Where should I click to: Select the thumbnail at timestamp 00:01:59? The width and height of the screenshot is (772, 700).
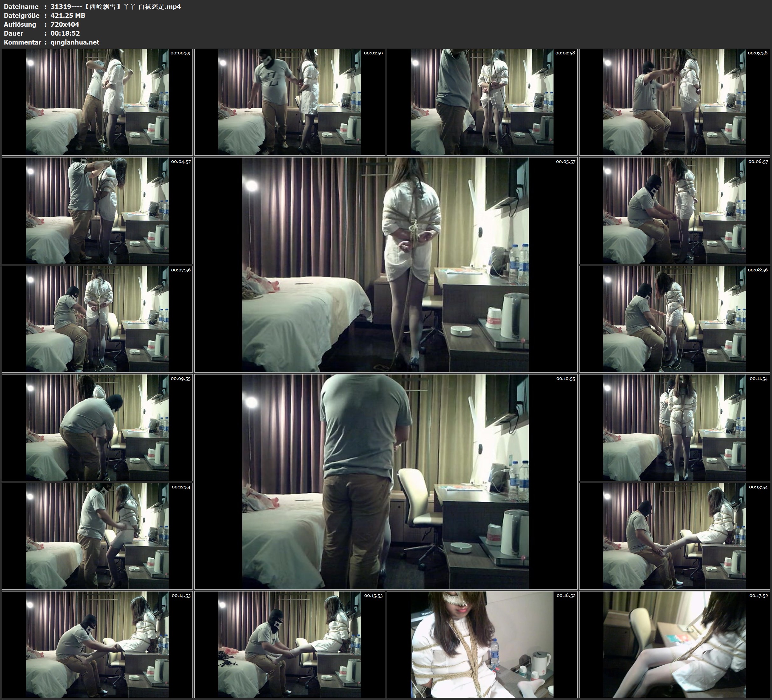pyautogui.click(x=289, y=102)
